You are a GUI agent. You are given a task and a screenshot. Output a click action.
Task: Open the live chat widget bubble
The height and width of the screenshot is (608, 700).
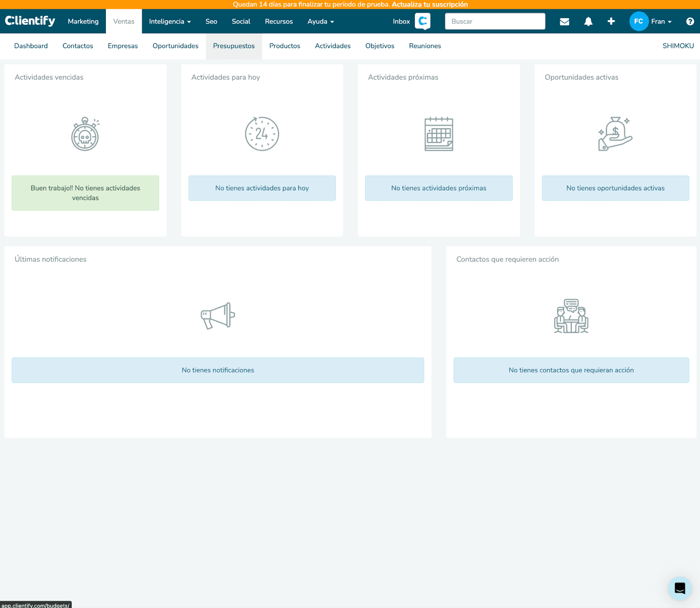[679, 588]
